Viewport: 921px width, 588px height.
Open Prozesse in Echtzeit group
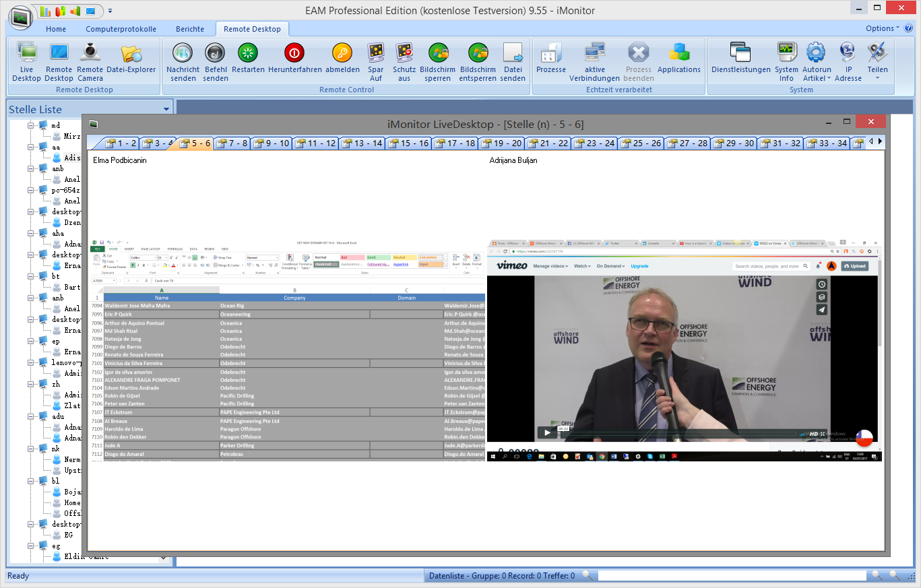(550, 61)
